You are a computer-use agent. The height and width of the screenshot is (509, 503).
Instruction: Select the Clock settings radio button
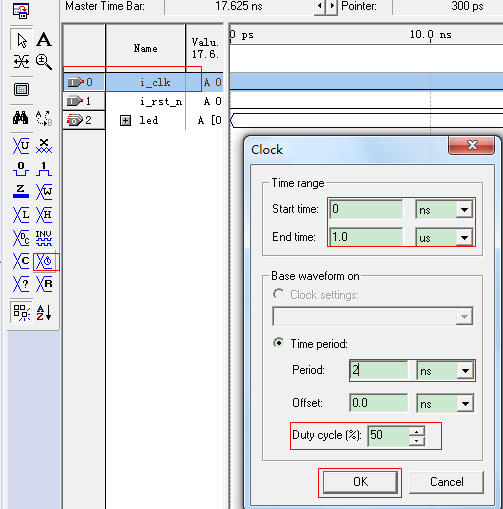point(279,294)
